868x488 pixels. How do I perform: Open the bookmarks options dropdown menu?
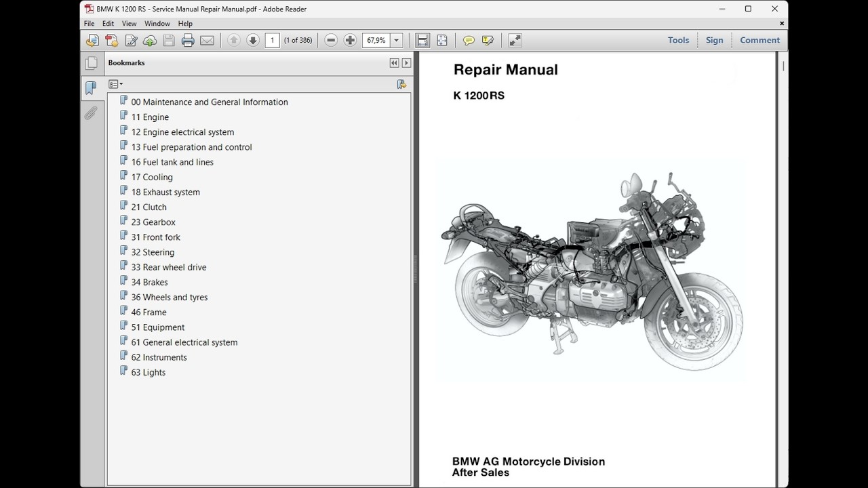pyautogui.click(x=115, y=84)
